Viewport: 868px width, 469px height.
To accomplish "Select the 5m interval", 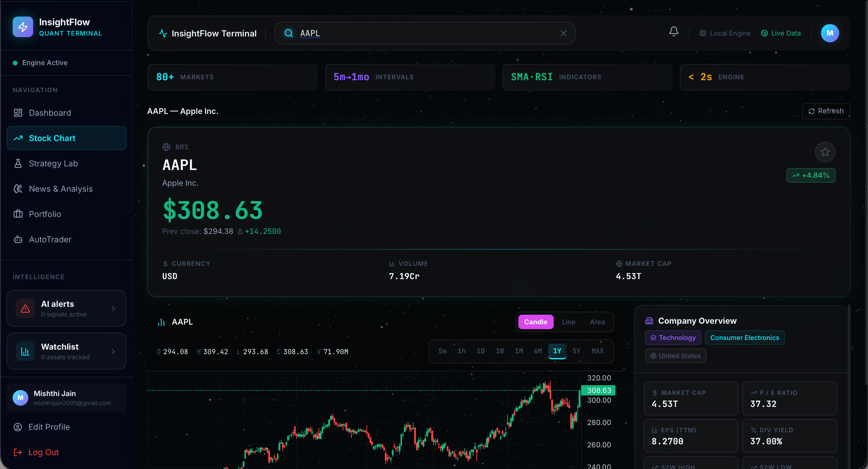I will [x=442, y=351].
